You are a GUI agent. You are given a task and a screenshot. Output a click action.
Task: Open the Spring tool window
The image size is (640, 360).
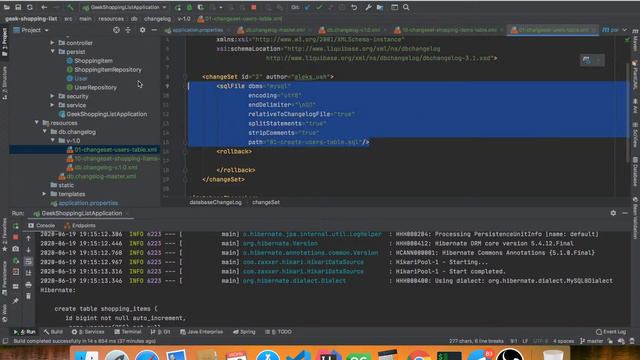(244, 332)
